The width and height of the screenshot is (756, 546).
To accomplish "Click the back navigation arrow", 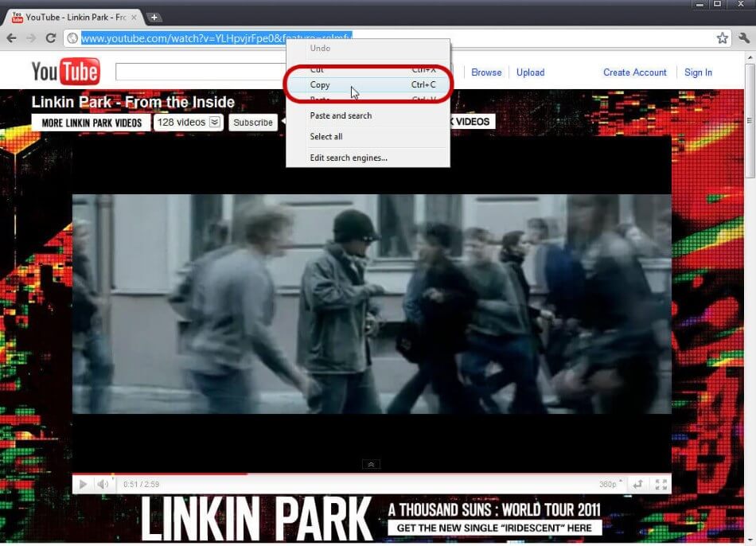I will (x=12, y=37).
